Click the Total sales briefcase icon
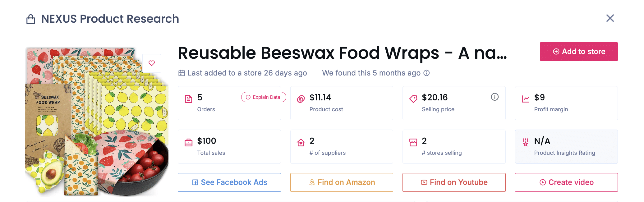The width and height of the screenshot is (644, 202). coord(189,142)
